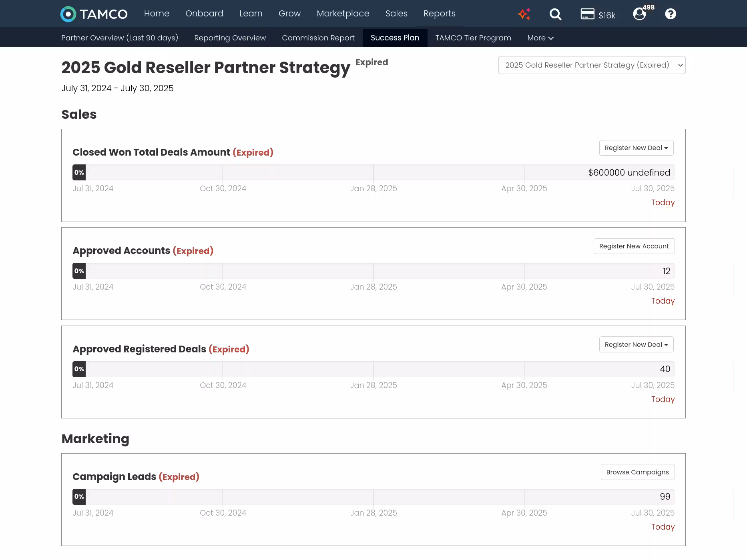
Task: Click the 0% marker on Approved Accounts bar
Action: (x=79, y=271)
